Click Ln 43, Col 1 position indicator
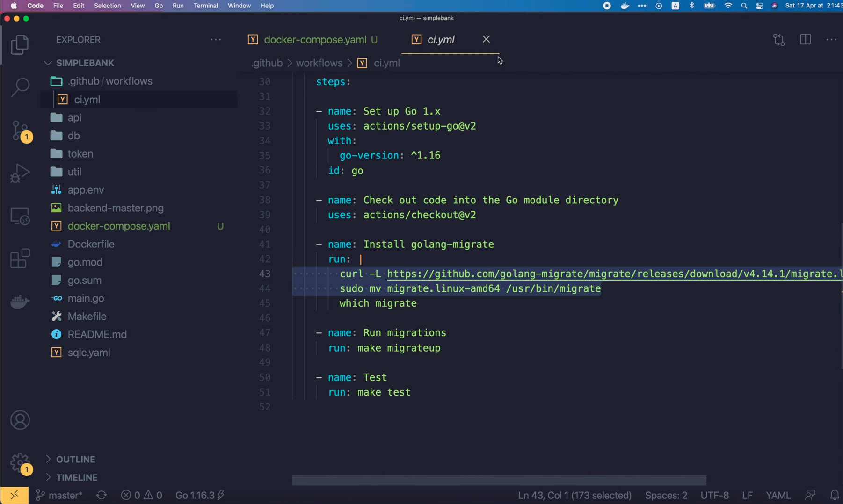Screen dimensions: 843x504 [x=574, y=495]
